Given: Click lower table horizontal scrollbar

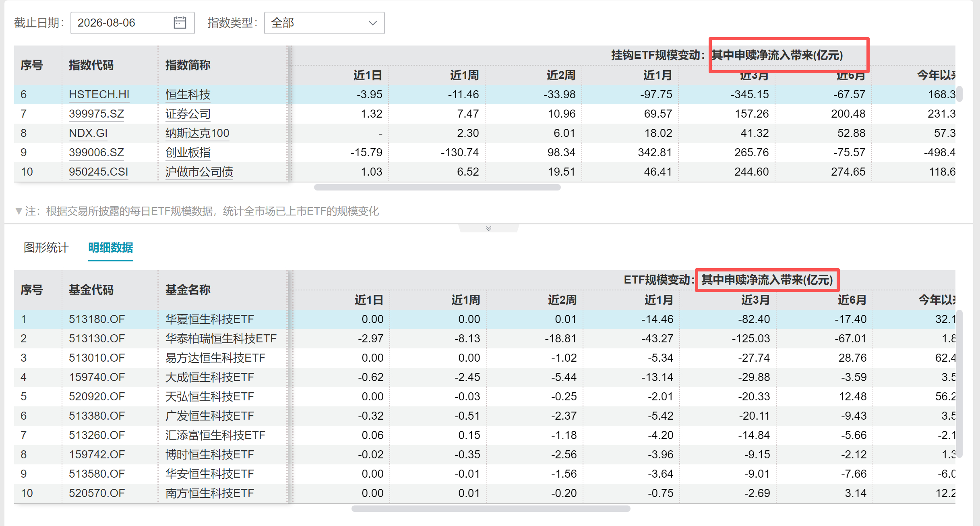Looking at the screenshot, I should (491, 509).
